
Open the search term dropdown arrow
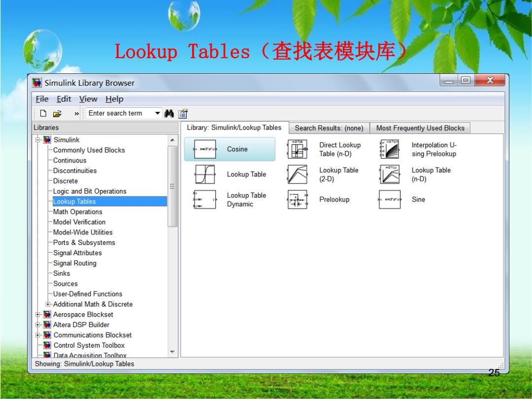158,113
